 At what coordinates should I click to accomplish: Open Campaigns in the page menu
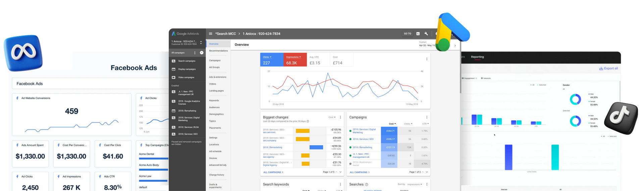click(x=215, y=61)
